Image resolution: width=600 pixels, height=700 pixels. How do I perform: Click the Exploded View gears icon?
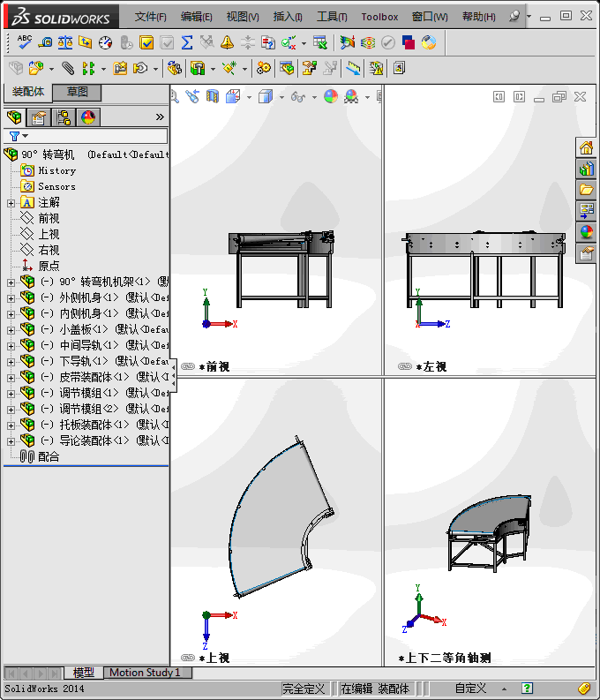click(263, 68)
